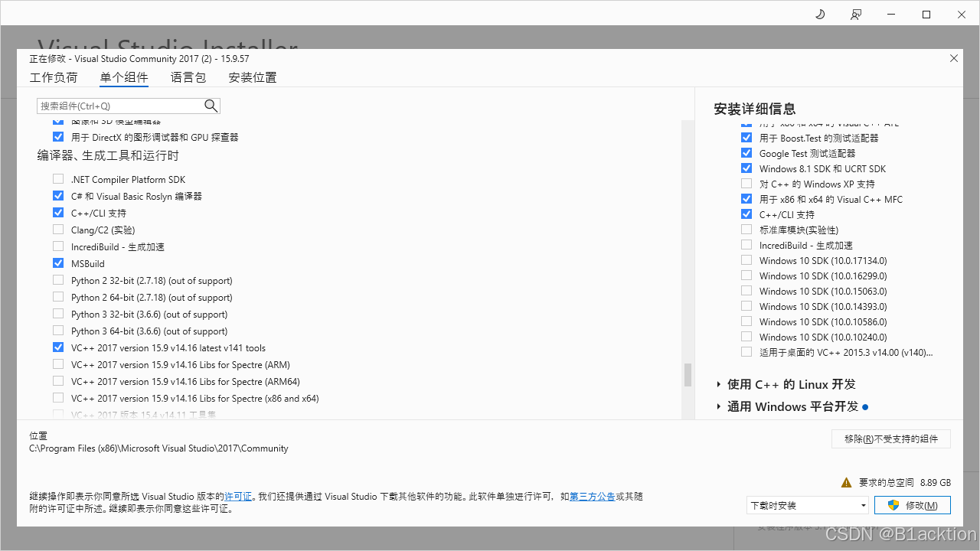Uncheck 用于 x86 和 x64 的 Visual C++ MFC
The image size is (980, 551).
746,199
